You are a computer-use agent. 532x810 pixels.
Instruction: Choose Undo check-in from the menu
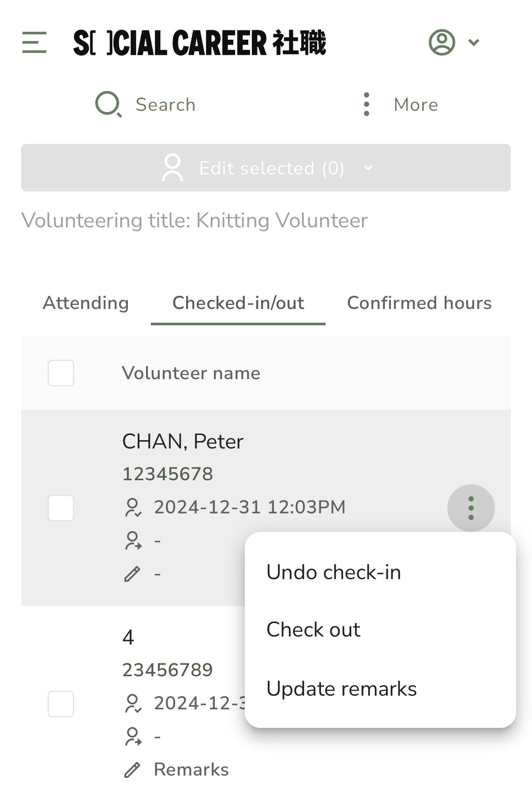coord(334,573)
